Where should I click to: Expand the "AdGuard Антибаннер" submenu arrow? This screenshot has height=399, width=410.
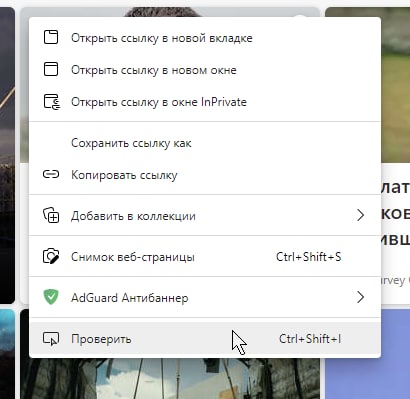(x=360, y=297)
